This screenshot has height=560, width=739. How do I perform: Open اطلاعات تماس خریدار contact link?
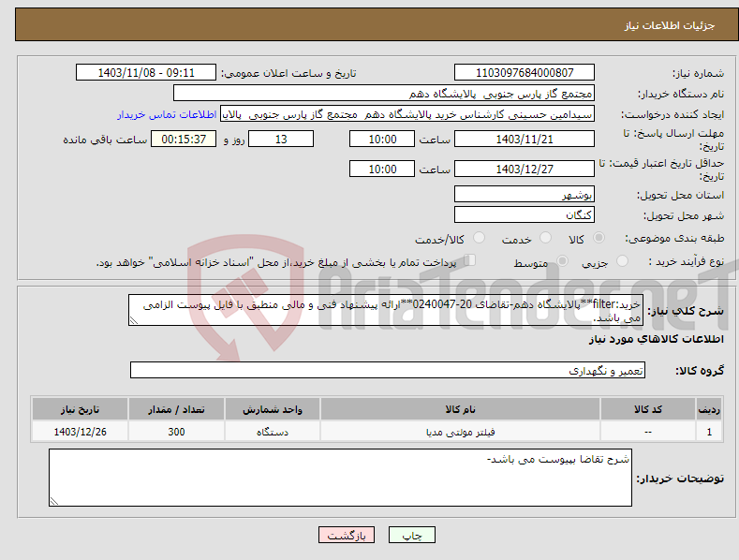pyautogui.click(x=167, y=114)
